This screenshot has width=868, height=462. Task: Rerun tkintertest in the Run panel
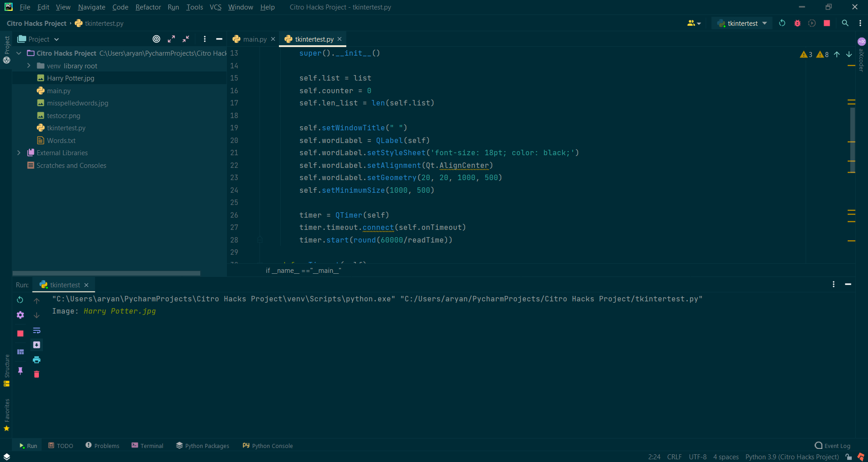(x=20, y=300)
